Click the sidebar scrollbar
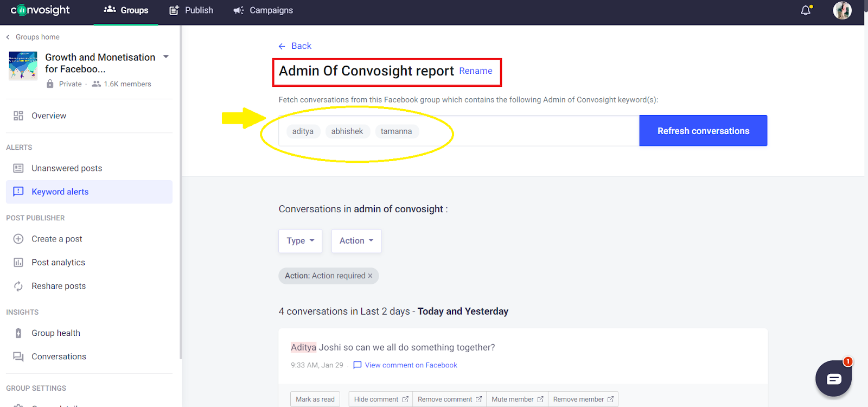 pyautogui.click(x=181, y=193)
